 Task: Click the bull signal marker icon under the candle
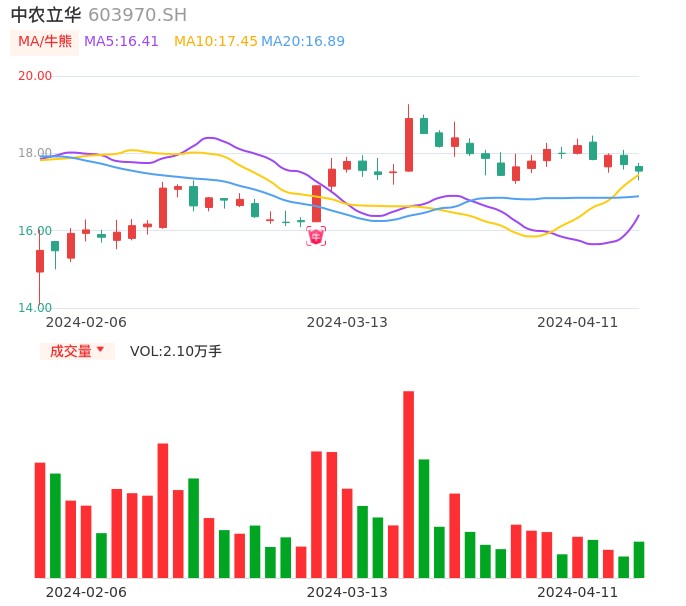(316, 237)
